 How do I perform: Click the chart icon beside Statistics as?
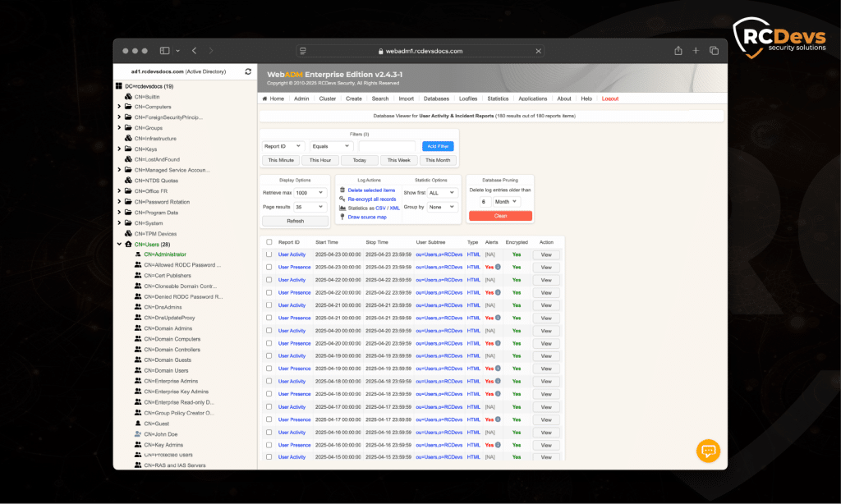[342, 208]
